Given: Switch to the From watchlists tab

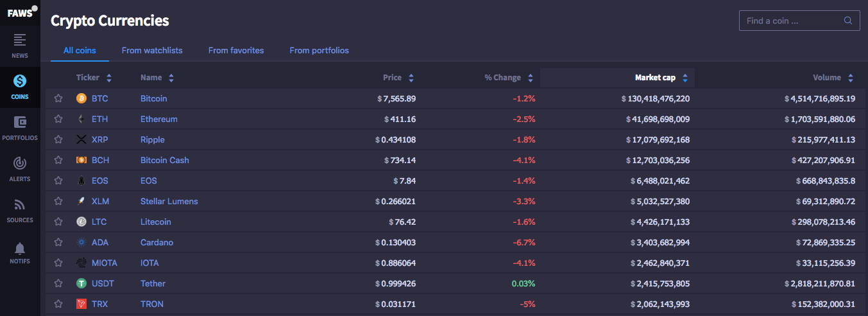Looking at the screenshot, I should click(x=152, y=50).
